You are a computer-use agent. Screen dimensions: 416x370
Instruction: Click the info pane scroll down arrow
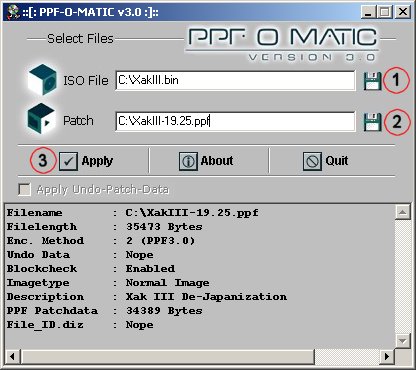pos(403,341)
